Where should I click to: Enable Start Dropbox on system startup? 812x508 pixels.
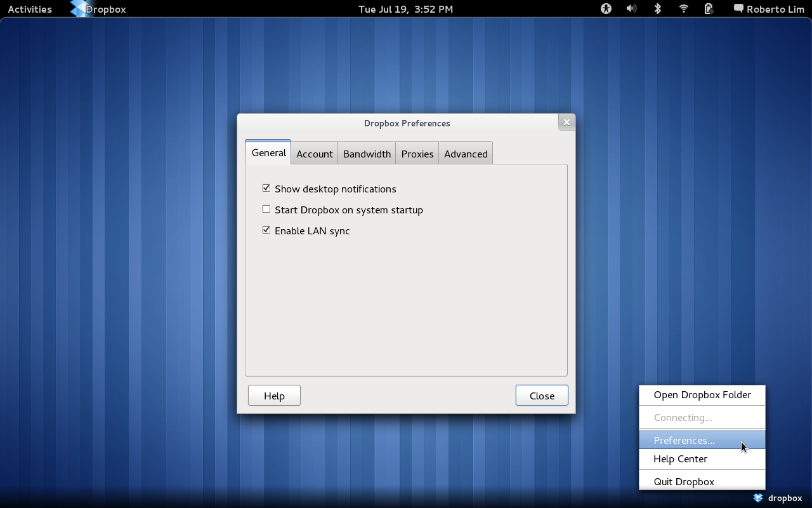(x=266, y=209)
